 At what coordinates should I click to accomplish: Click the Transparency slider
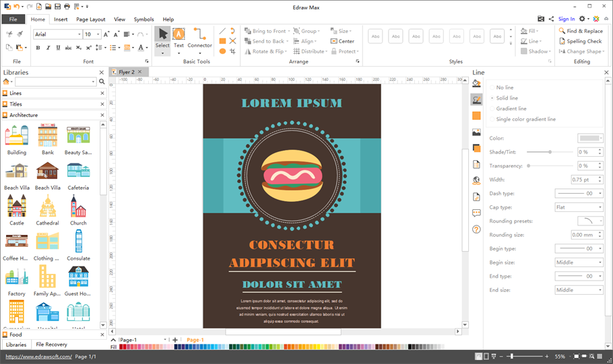(x=549, y=166)
